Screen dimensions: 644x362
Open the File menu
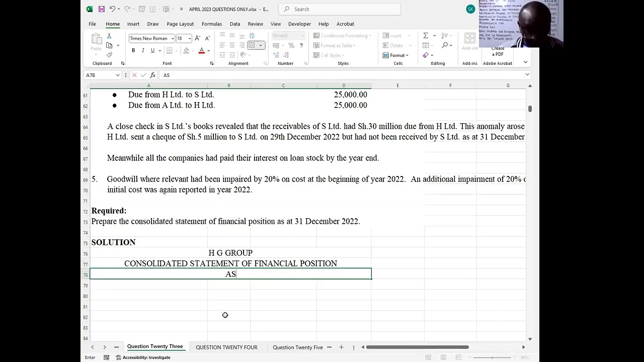coord(93,24)
